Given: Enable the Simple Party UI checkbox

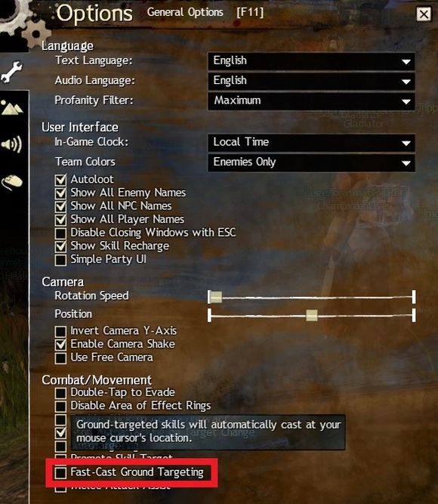Looking at the screenshot, I should pos(60,260).
